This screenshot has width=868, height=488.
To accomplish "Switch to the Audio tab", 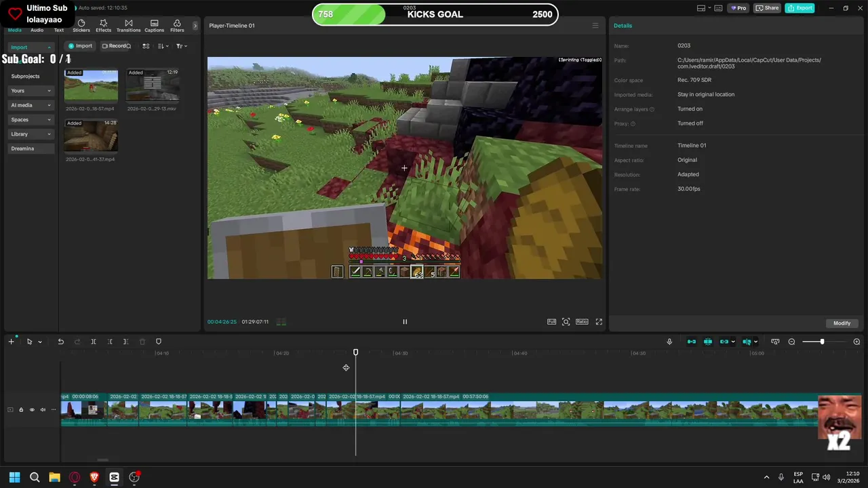I will click(x=37, y=30).
